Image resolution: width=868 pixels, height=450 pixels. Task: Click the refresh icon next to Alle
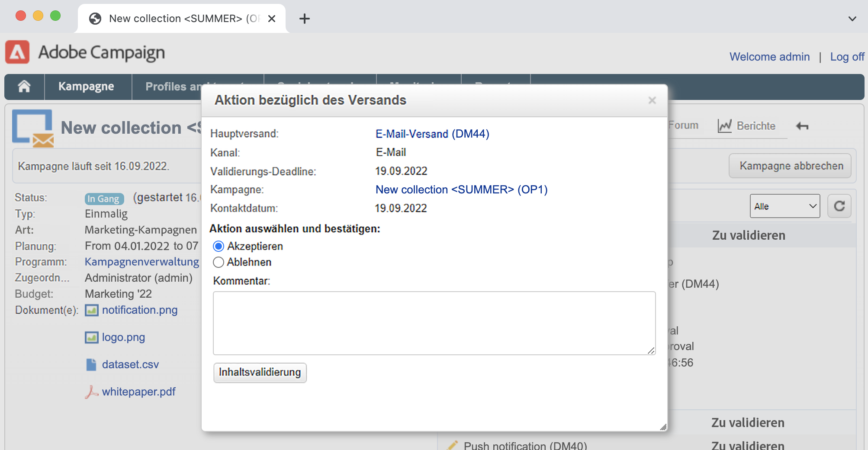pyautogui.click(x=839, y=206)
